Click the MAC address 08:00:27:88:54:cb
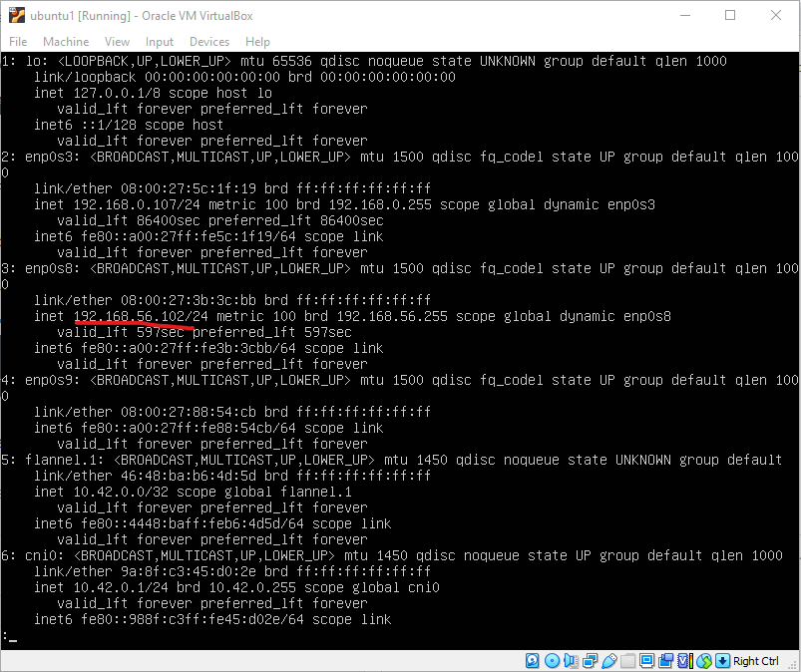 coord(189,412)
